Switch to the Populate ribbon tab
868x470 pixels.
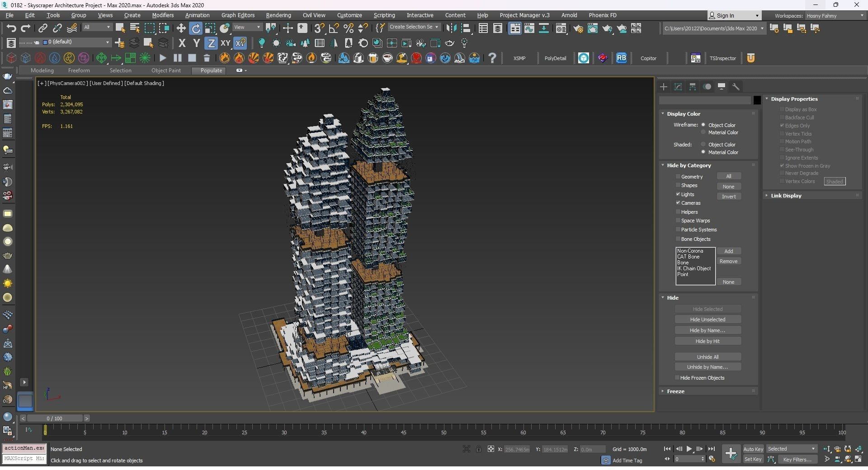tap(209, 70)
